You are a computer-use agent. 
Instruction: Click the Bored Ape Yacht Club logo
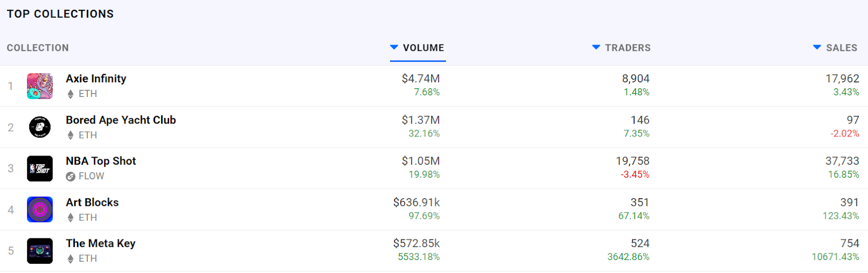pyautogui.click(x=40, y=127)
